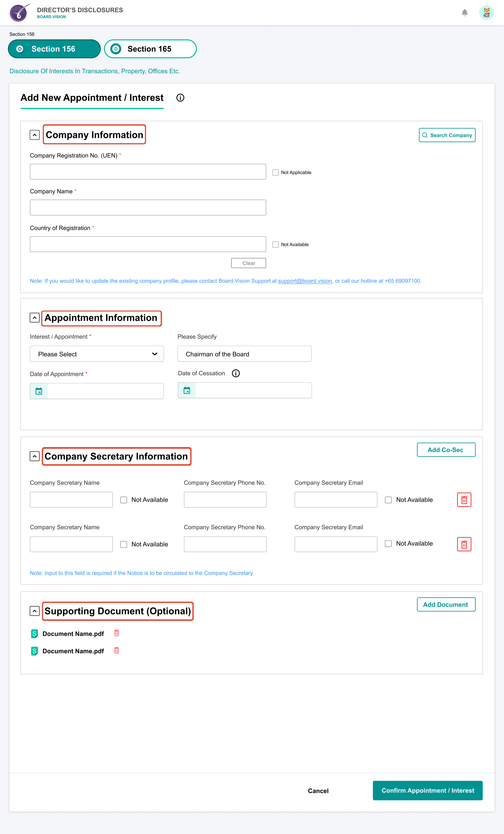Open Date of Appointment calendar icon
504x834 pixels.
click(x=39, y=391)
